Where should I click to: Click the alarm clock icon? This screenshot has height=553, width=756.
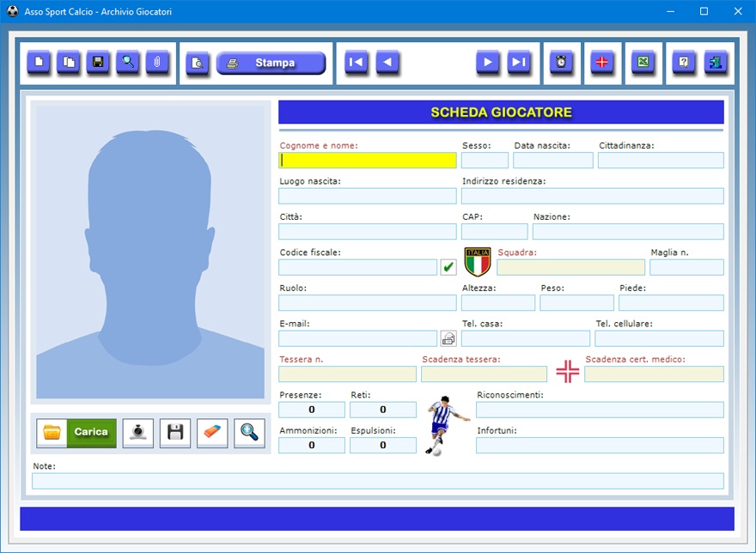(x=561, y=62)
